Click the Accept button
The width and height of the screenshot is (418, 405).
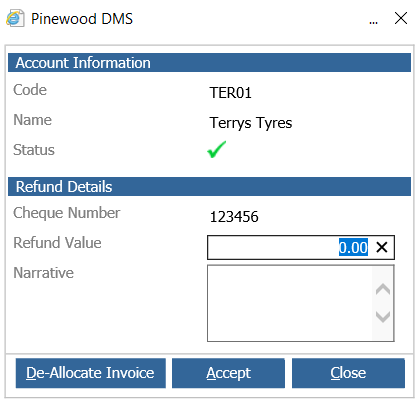pos(228,373)
